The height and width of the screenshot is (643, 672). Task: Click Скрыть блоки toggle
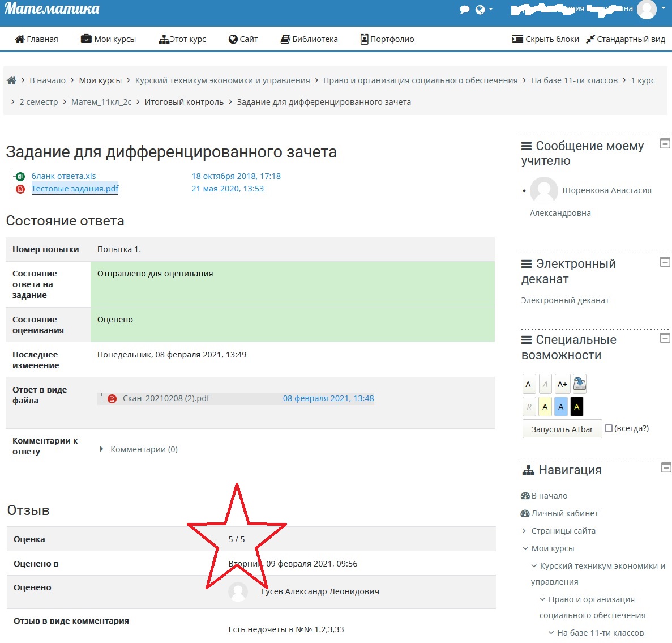click(x=545, y=39)
